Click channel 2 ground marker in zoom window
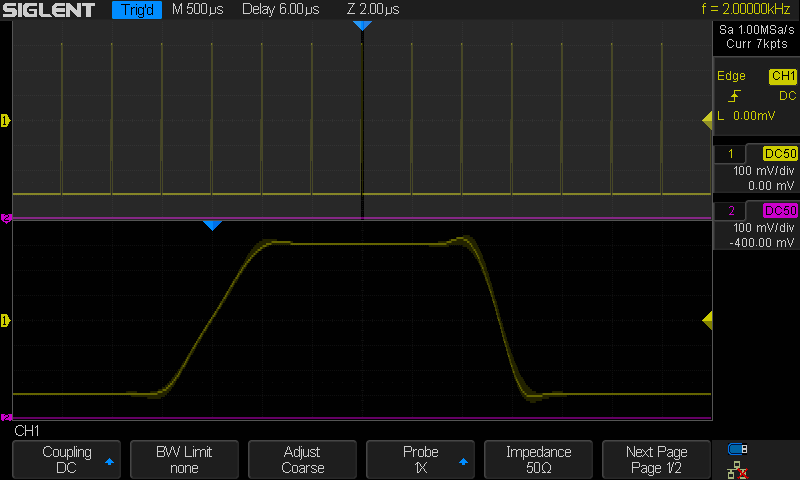 point(6,417)
